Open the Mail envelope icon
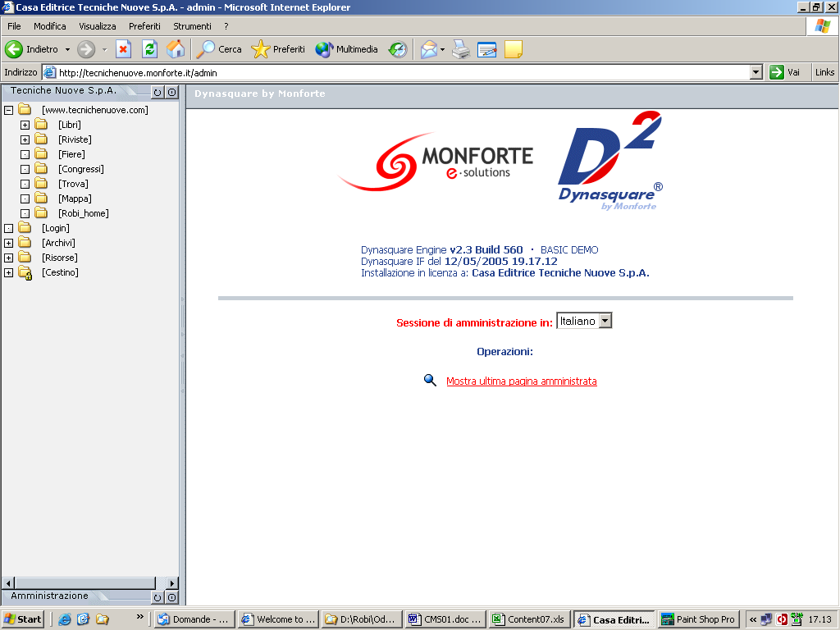 click(429, 49)
